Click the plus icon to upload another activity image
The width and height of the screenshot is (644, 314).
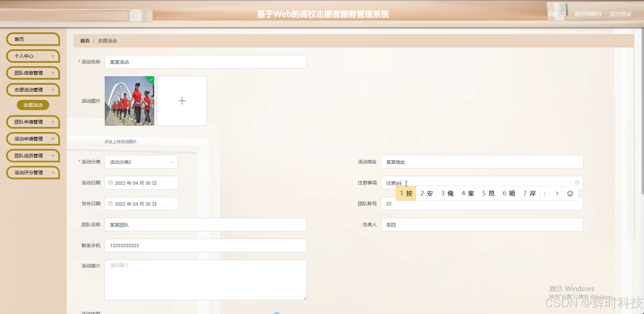pos(182,101)
